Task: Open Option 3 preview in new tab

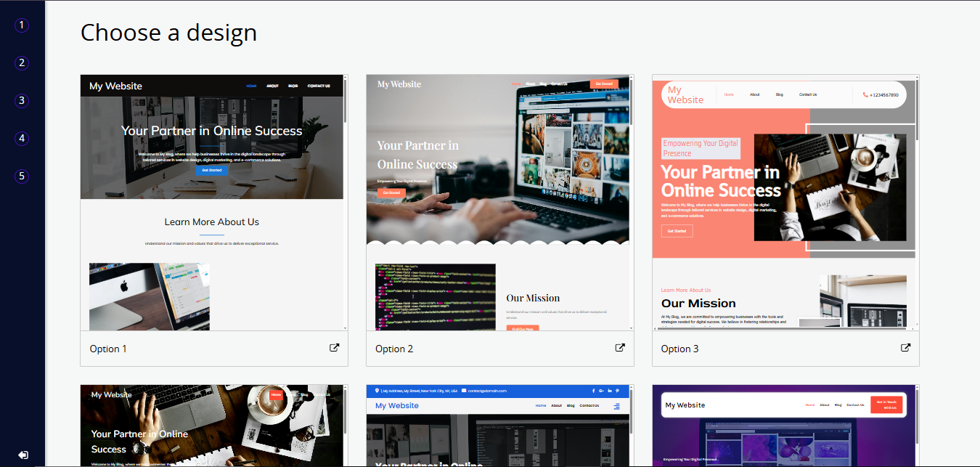Action: coord(905,347)
